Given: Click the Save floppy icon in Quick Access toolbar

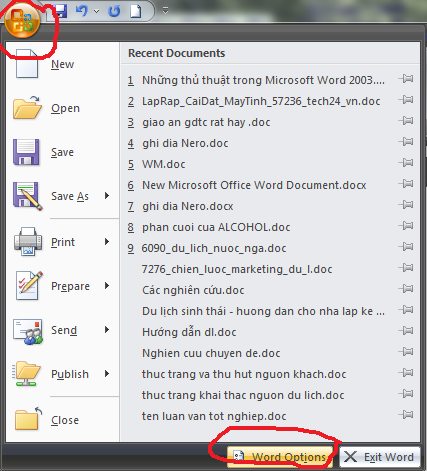Looking at the screenshot, I should pyautogui.click(x=61, y=11).
